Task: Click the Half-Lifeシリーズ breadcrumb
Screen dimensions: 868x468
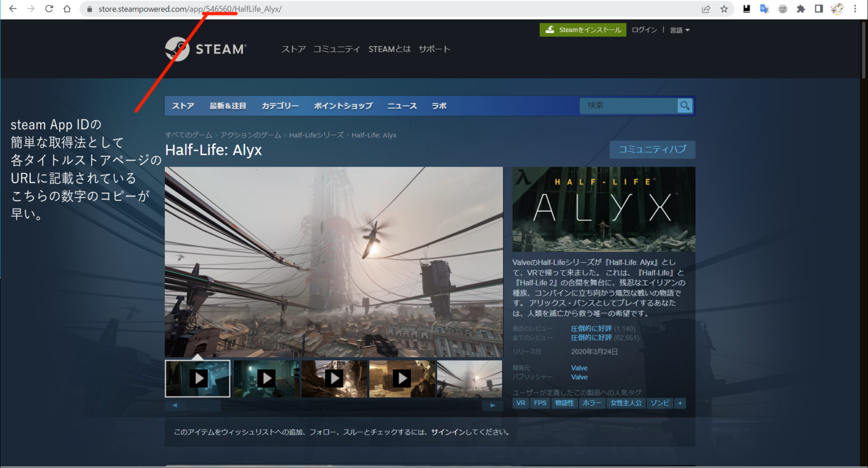Action: [316, 135]
